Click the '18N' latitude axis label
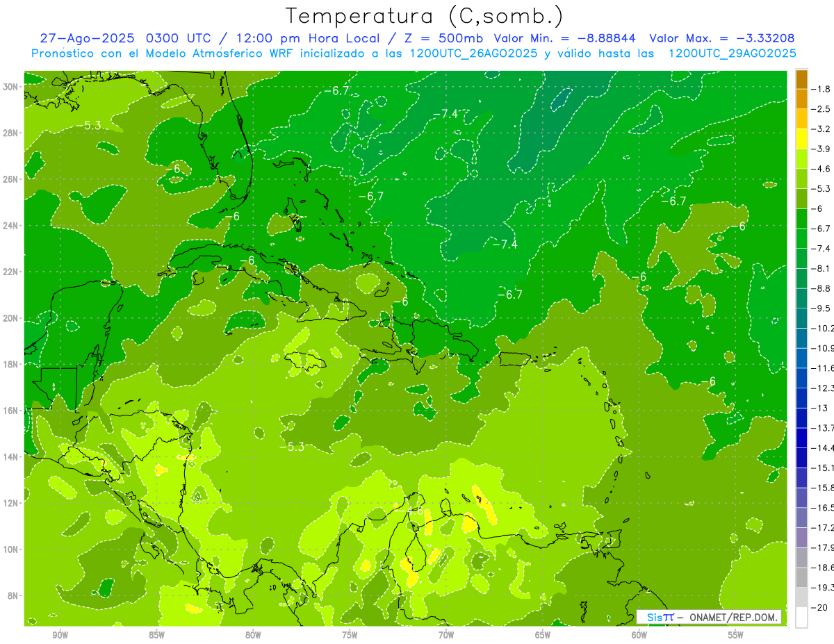834x644 pixels. point(12,364)
